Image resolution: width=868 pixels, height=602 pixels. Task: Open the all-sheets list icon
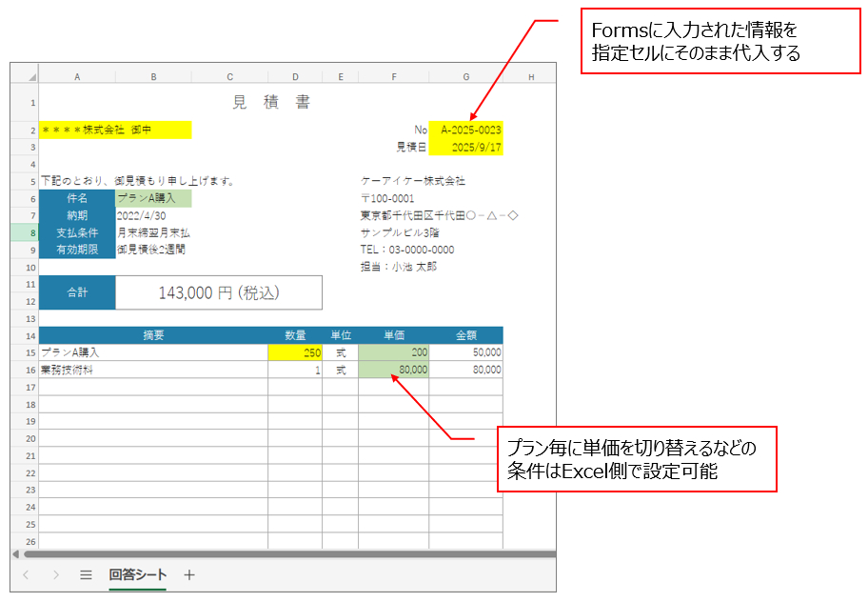[86, 575]
